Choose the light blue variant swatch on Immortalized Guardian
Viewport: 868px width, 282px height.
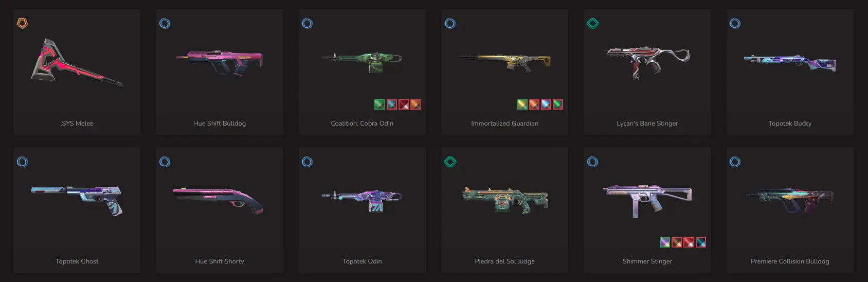tap(546, 104)
